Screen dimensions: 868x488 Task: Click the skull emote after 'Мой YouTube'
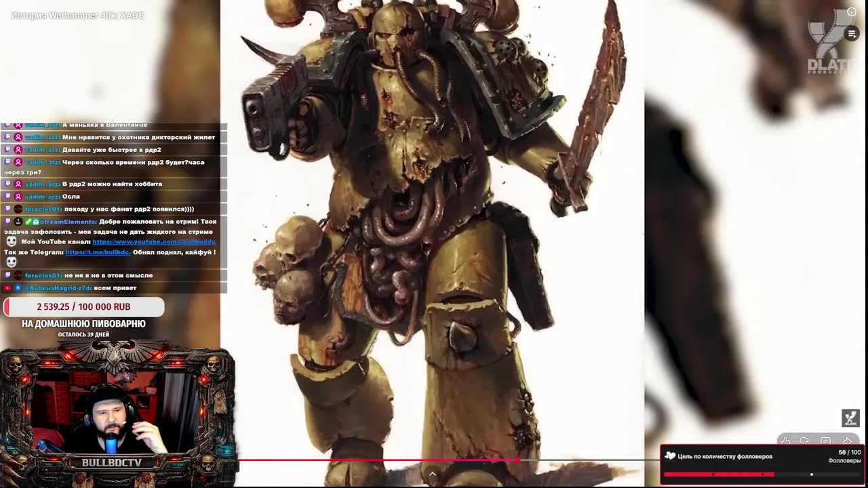(x=11, y=242)
